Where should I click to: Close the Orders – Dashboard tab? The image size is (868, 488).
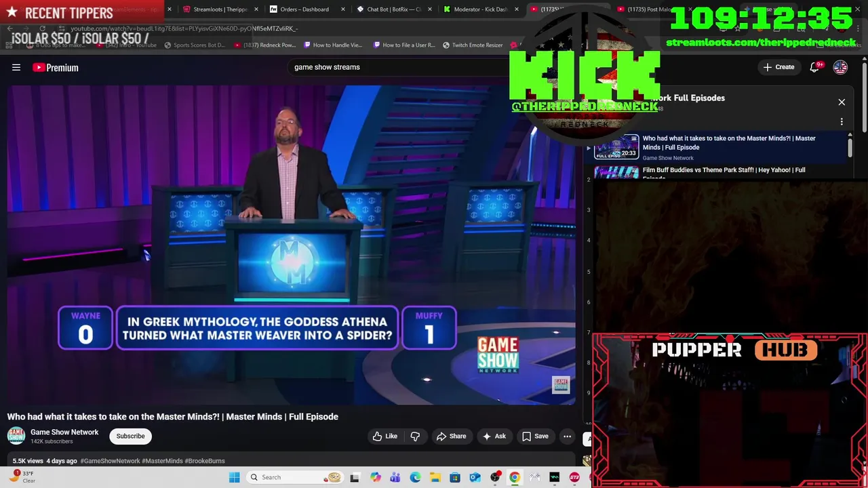343,9
